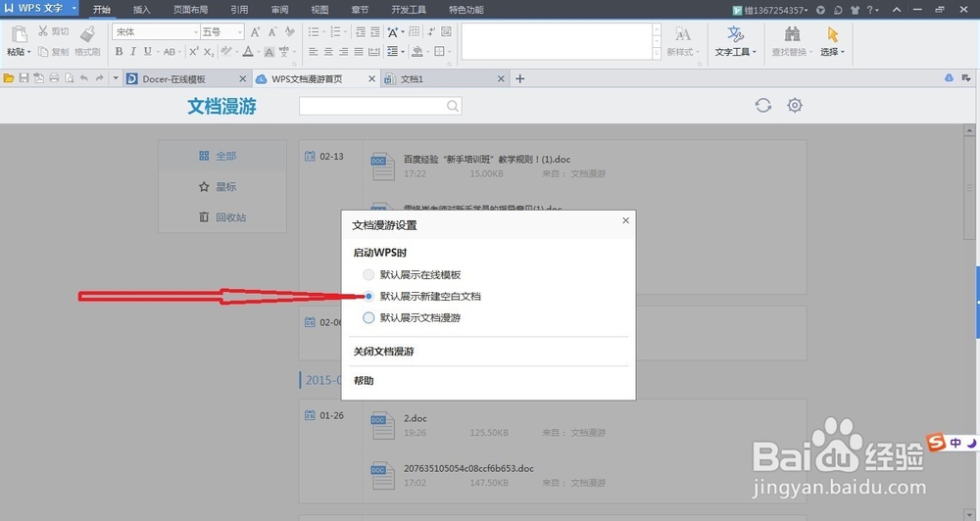Open the WPS 文字 application menu arrow
The height and width of the screenshot is (521, 980).
74,8
